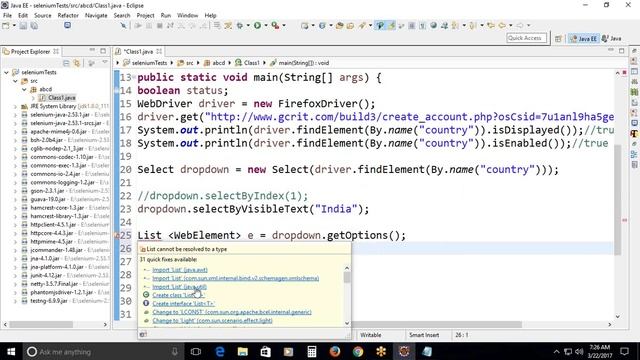Image resolution: width=640 pixels, height=360 pixels.
Task: Open the Run button dropdown arrow
Action: click(266, 26)
